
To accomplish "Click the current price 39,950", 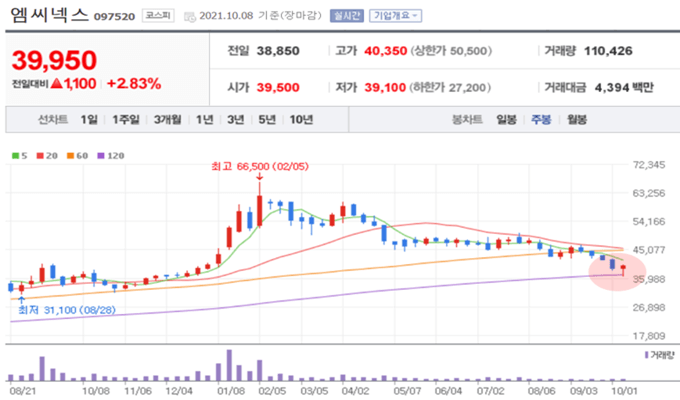I will tap(54, 60).
